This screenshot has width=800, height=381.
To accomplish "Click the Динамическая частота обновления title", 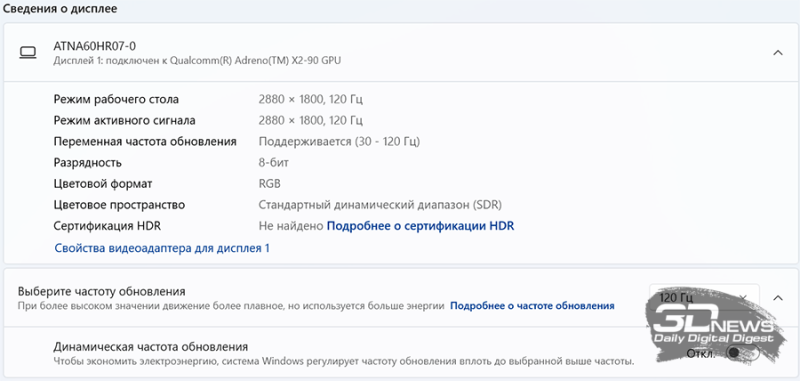I will coord(151,347).
